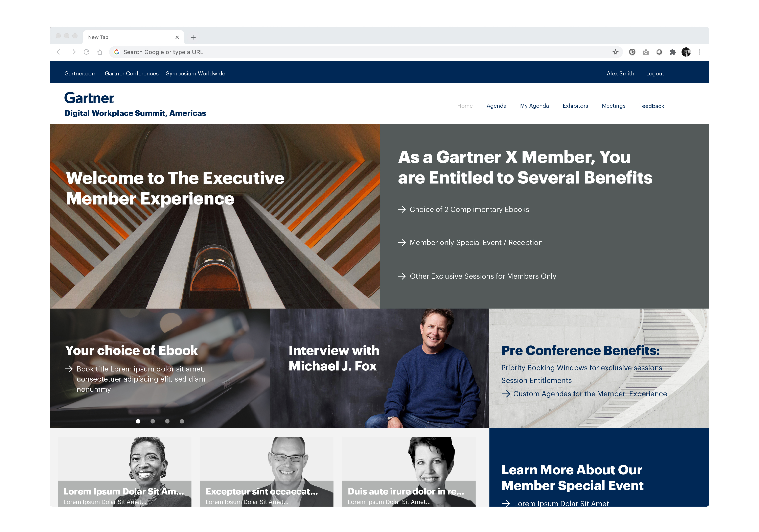Screen dimensions: 759x532
Task: Select second Ebook carousel dot
Action: pyautogui.click(x=153, y=421)
